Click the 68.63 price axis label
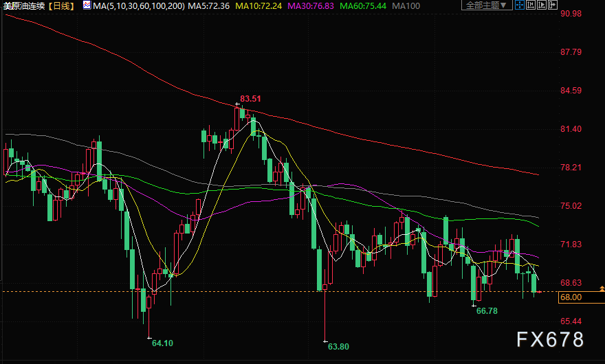The width and height of the screenshot is (605, 364). point(571,283)
